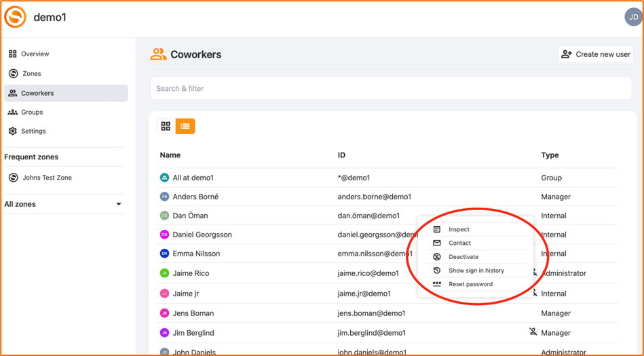
Task: Focus the Search & filter field
Action: tap(390, 88)
